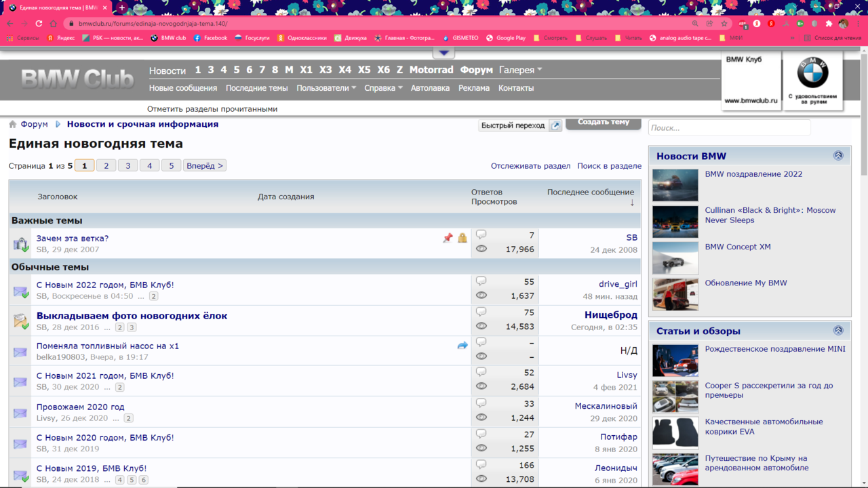Screen dimensions: 868x488
Task: Click envelope icon for С Новым 2022 годом thread
Action: tap(20, 292)
